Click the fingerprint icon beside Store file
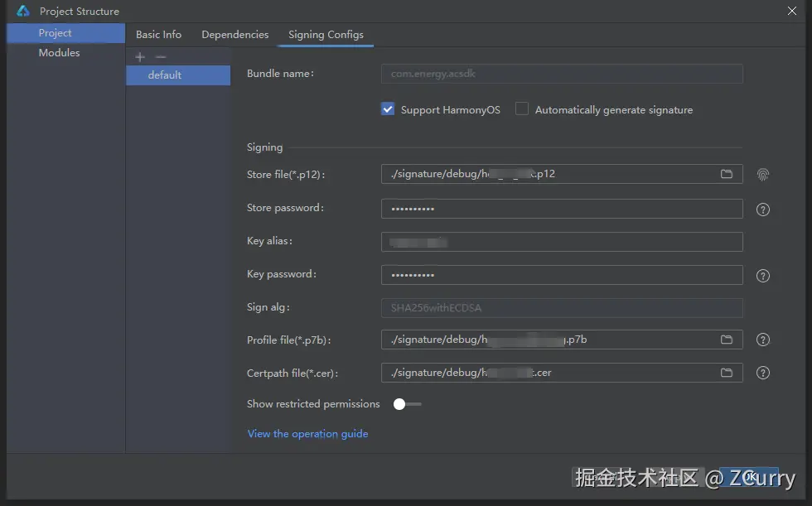This screenshot has height=506, width=812. coord(763,175)
